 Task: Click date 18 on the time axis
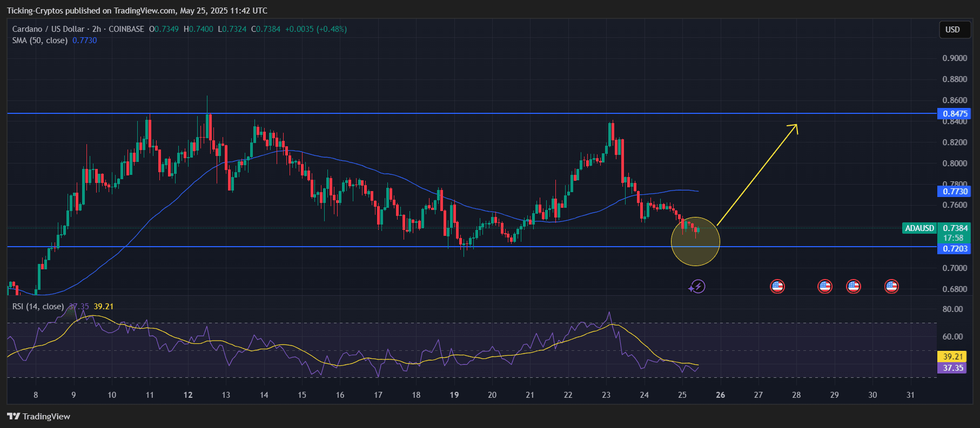point(416,395)
